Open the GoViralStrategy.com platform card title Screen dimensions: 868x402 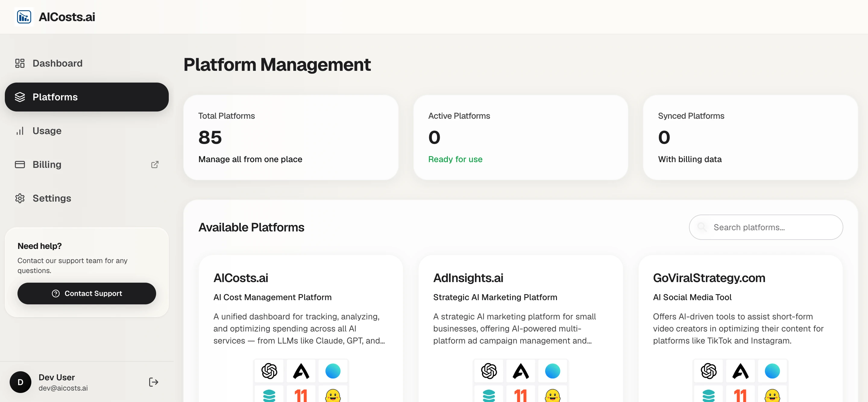coord(709,278)
